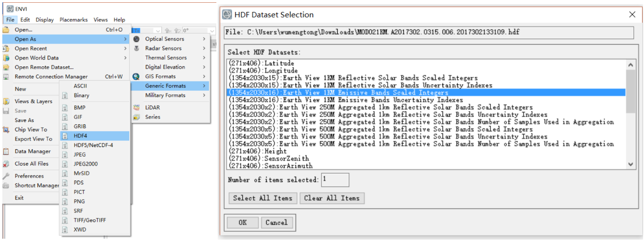Screen dimensions: 644x241
Task: Click the Select All Items button
Action: tap(262, 198)
